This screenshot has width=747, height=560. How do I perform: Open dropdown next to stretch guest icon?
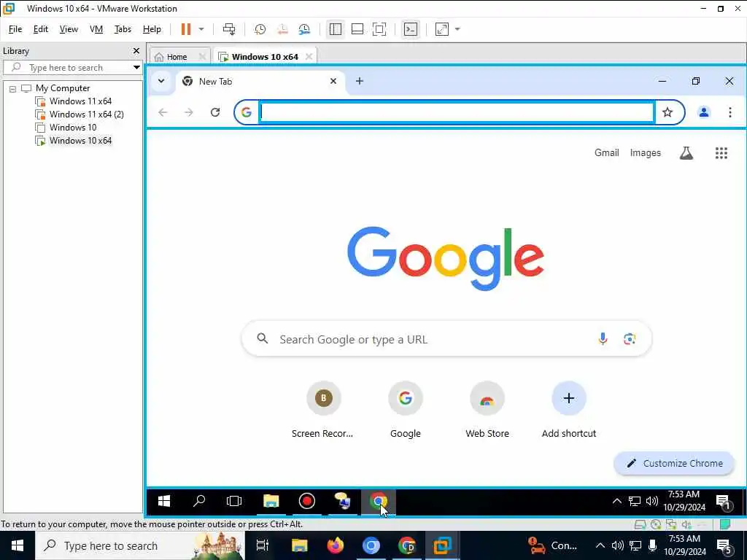click(x=457, y=29)
